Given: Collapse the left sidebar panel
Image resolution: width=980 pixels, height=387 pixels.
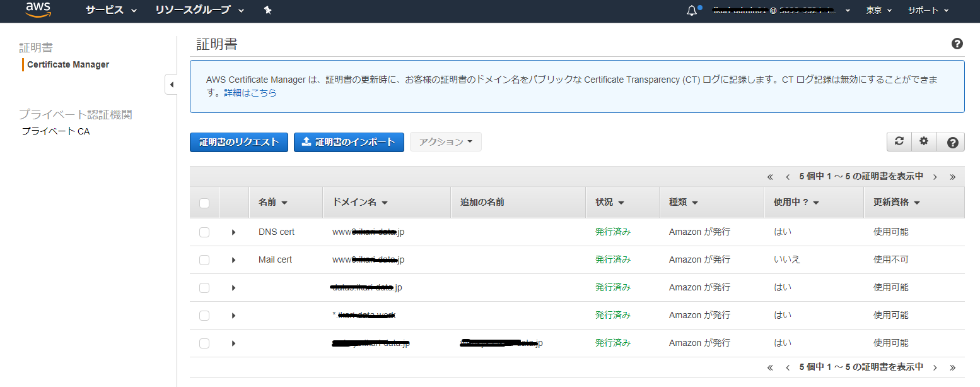Looking at the screenshot, I should coord(172,85).
